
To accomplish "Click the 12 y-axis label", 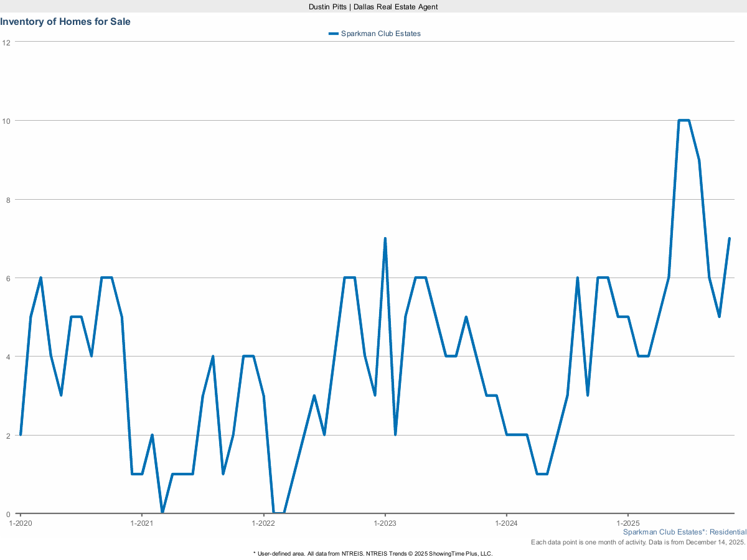I will click(6, 42).
